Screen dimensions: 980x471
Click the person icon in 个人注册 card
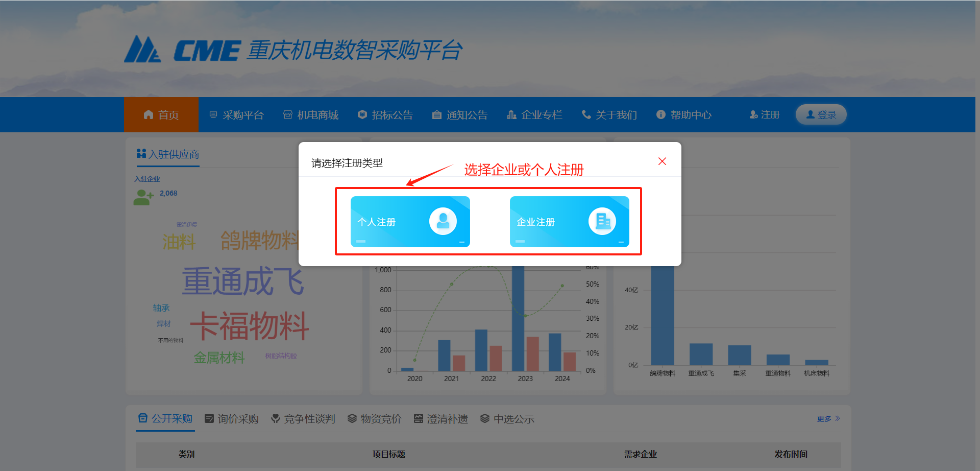[443, 222]
